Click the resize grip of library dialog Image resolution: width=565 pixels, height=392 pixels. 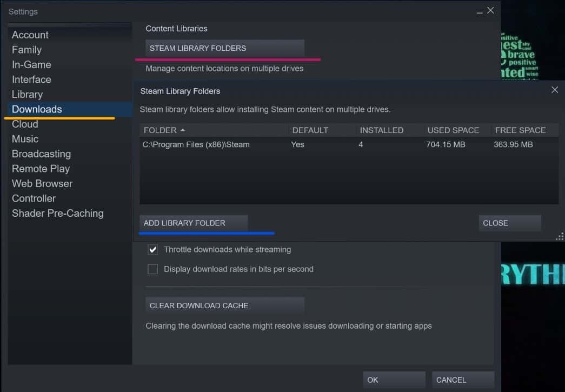point(560,237)
